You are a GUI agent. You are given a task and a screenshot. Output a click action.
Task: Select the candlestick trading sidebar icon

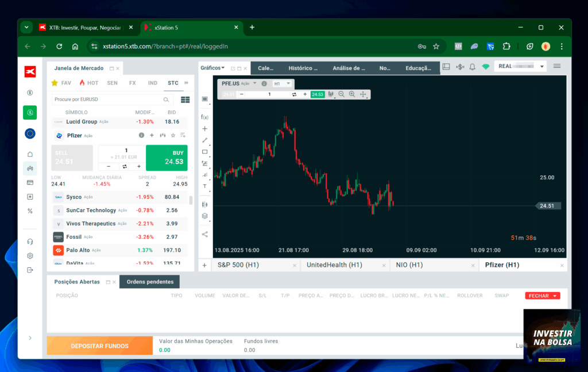(x=30, y=168)
